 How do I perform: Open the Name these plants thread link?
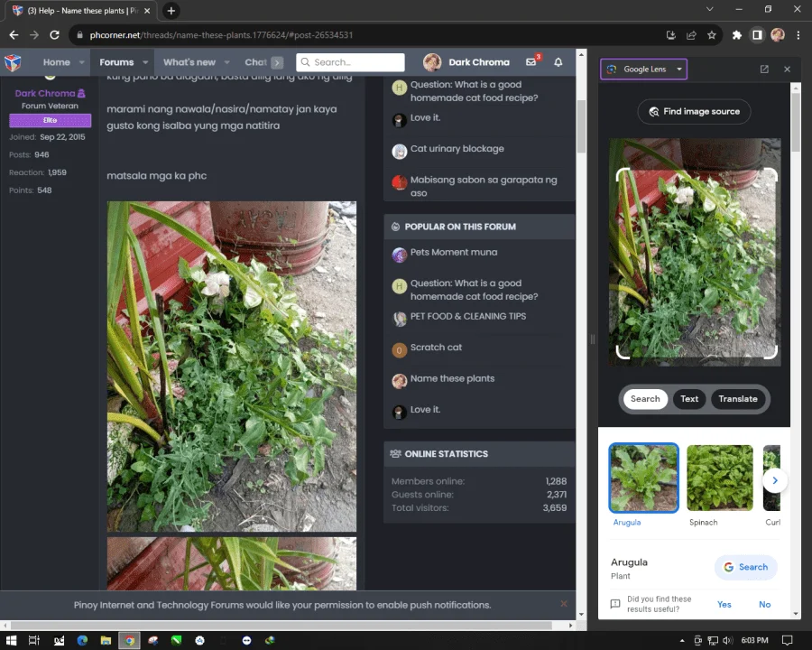452,378
